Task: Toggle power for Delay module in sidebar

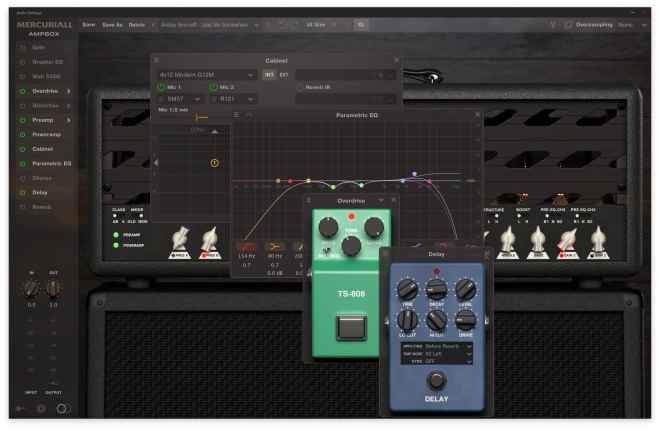Action: pyautogui.click(x=23, y=193)
